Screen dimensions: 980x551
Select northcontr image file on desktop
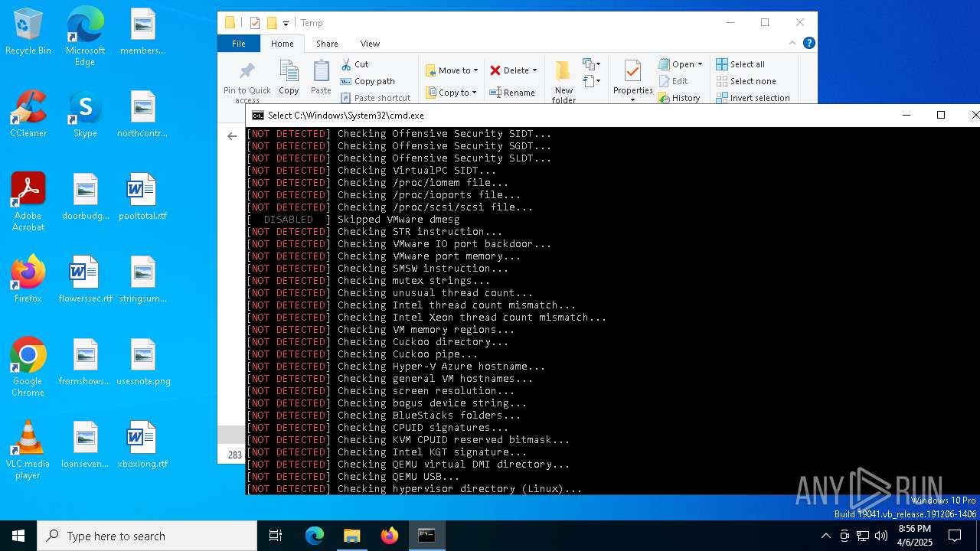coord(142,114)
